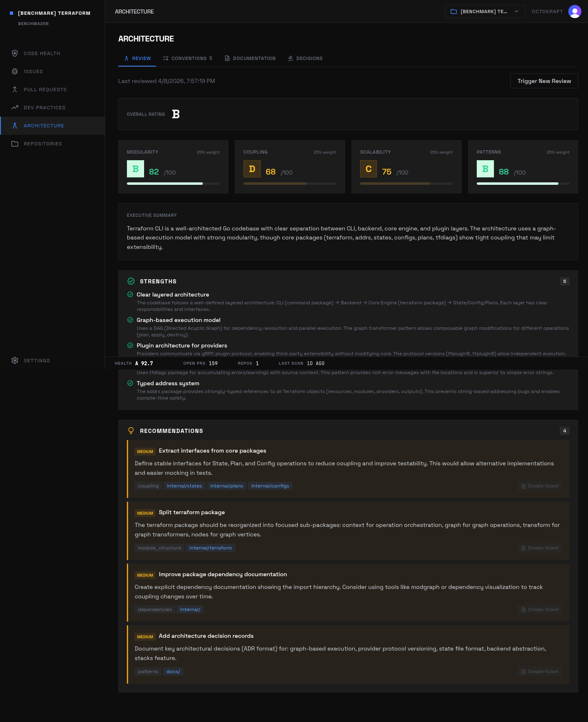Click the Repositories folder icon
The width and height of the screenshot is (588, 722).
coord(15,144)
